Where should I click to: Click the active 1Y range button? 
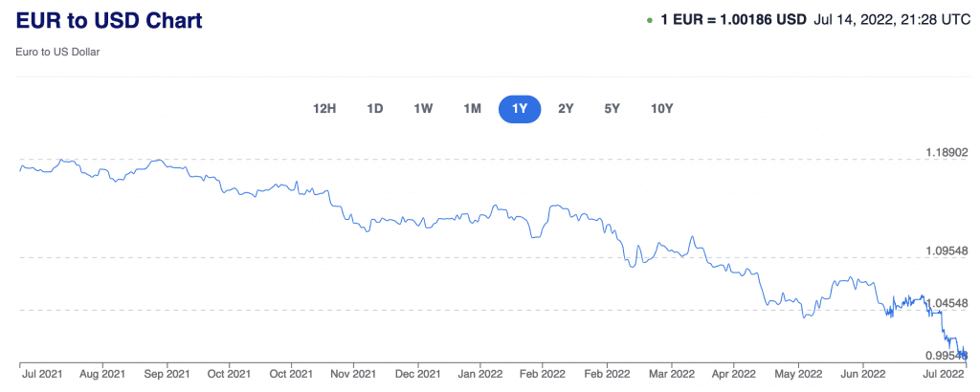pyautogui.click(x=520, y=108)
